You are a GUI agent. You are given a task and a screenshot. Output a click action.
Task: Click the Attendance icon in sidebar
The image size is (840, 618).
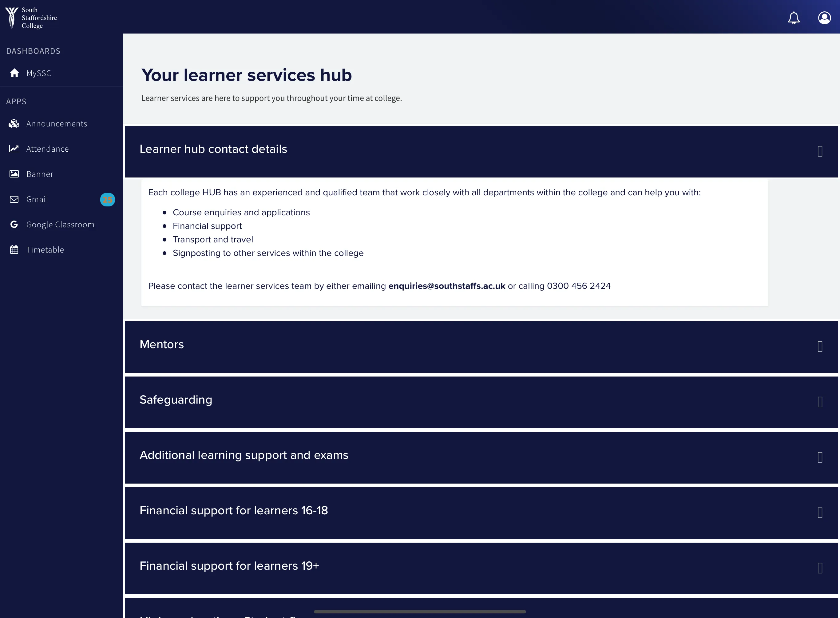click(x=14, y=148)
